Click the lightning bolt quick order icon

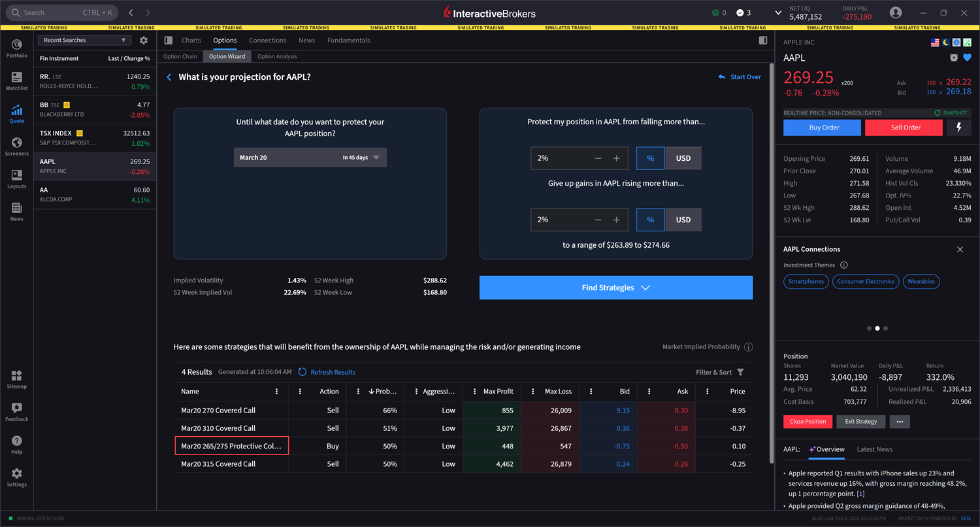pyautogui.click(x=959, y=127)
